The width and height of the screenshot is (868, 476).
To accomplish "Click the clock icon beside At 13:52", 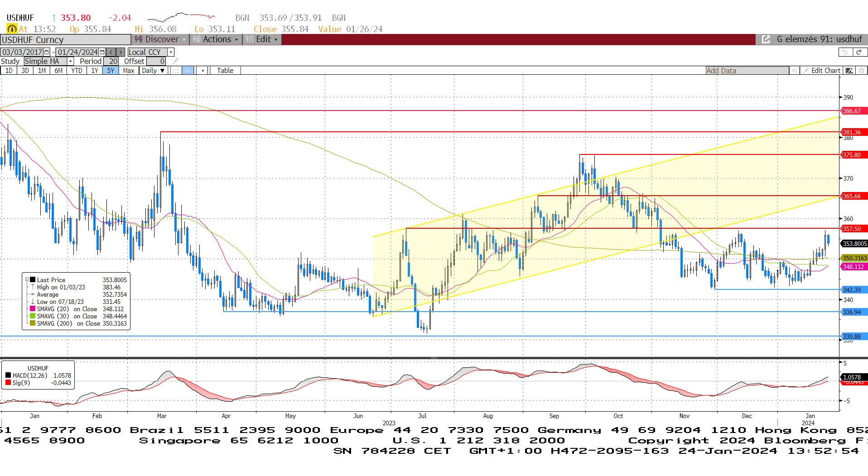I will [12, 29].
